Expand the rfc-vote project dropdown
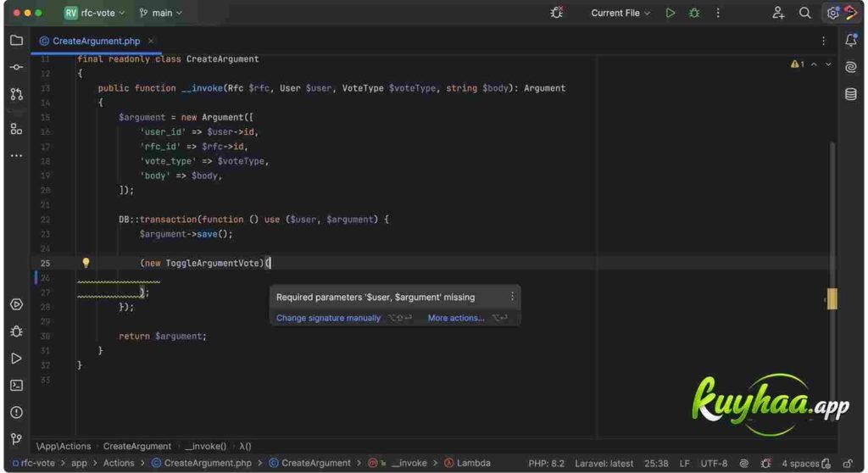 point(95,13)
